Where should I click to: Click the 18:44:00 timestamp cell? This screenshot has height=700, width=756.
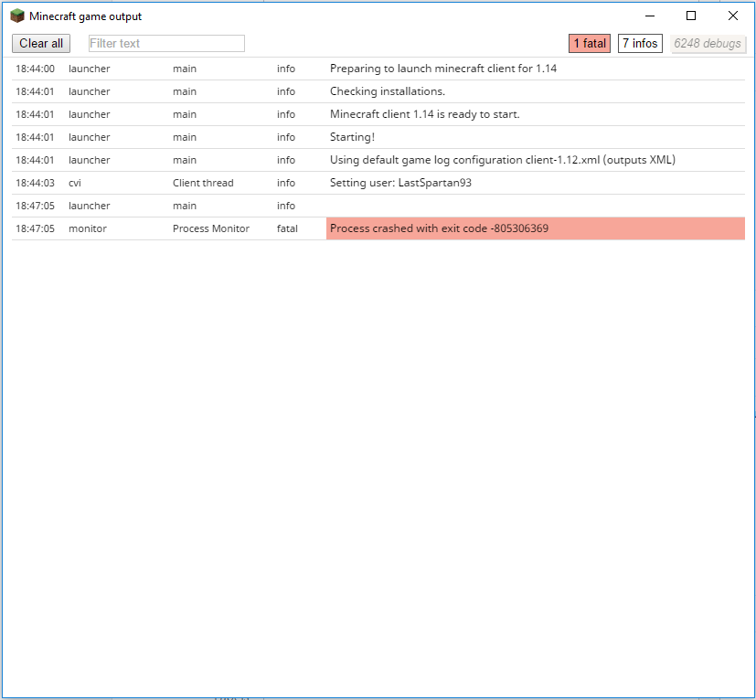tap(36, 69)
